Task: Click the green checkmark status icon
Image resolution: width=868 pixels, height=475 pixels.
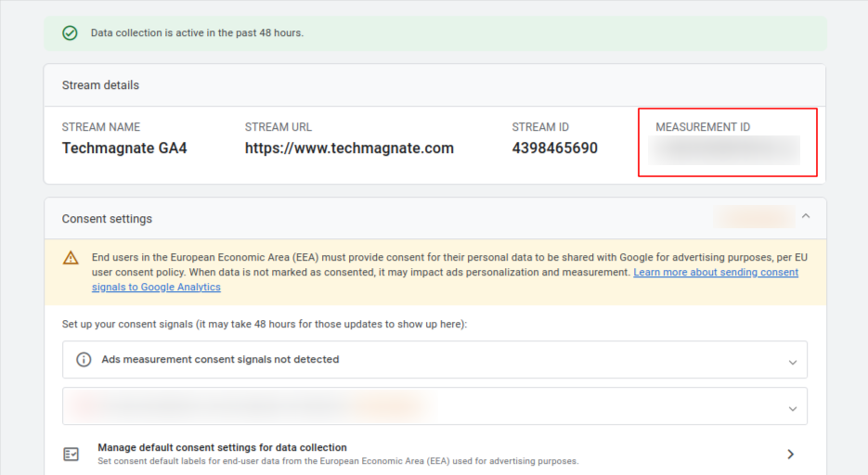Action: coord(70,33)
